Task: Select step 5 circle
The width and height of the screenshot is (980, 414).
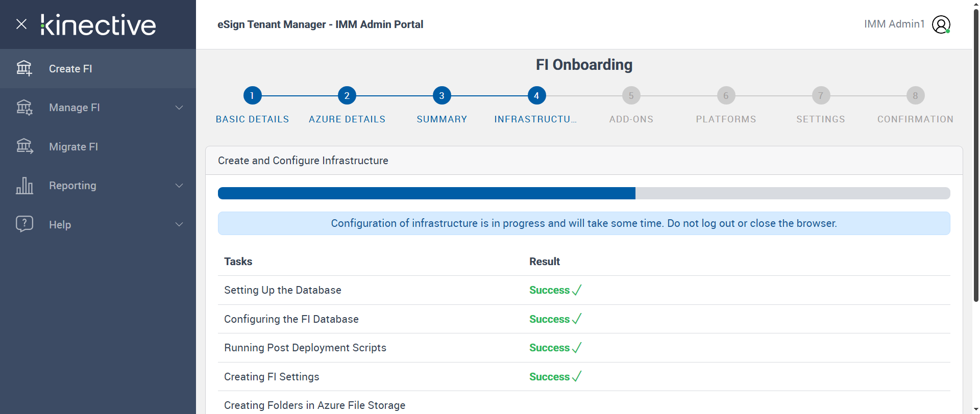Action: coord(631,95)
